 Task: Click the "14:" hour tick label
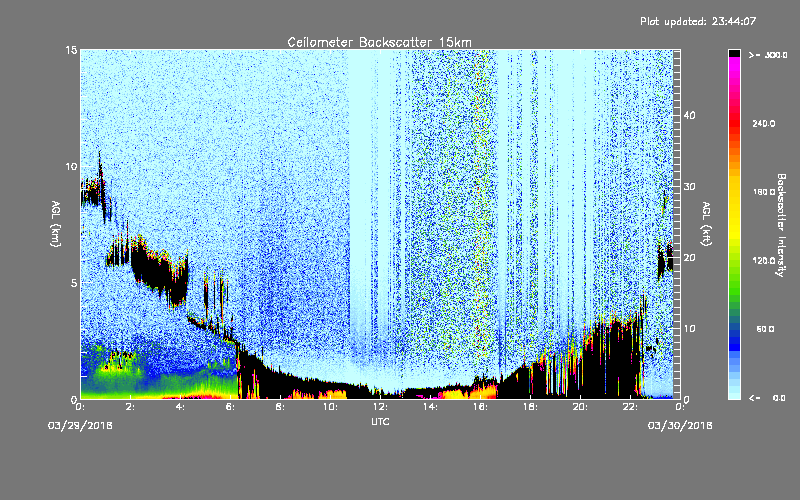coord(430,407)
